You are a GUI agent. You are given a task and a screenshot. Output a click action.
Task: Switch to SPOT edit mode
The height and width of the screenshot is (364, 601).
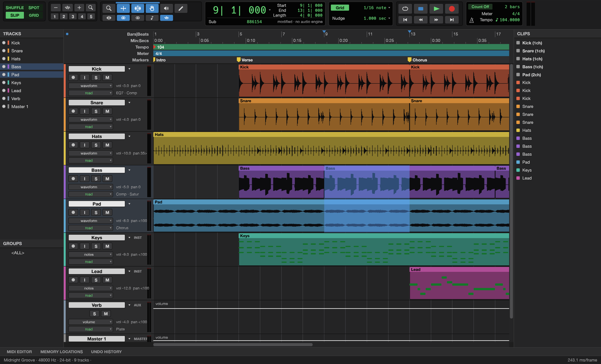34,8
